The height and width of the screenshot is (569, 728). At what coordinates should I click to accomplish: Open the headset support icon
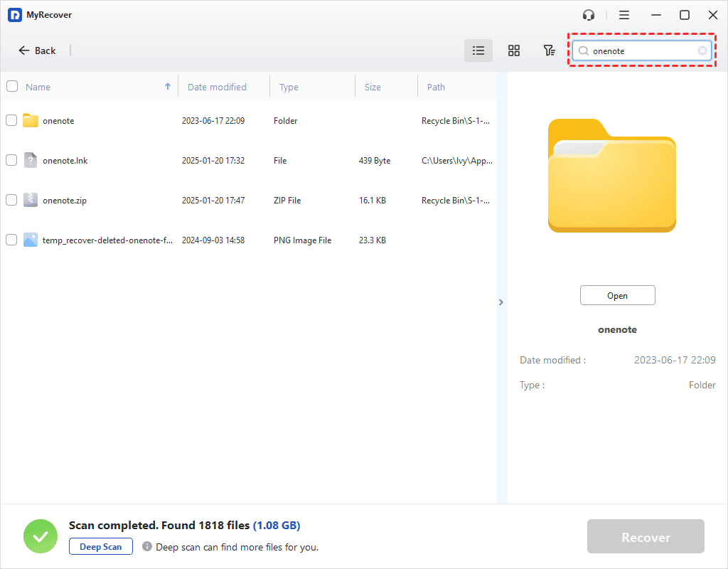coord(588,14)
